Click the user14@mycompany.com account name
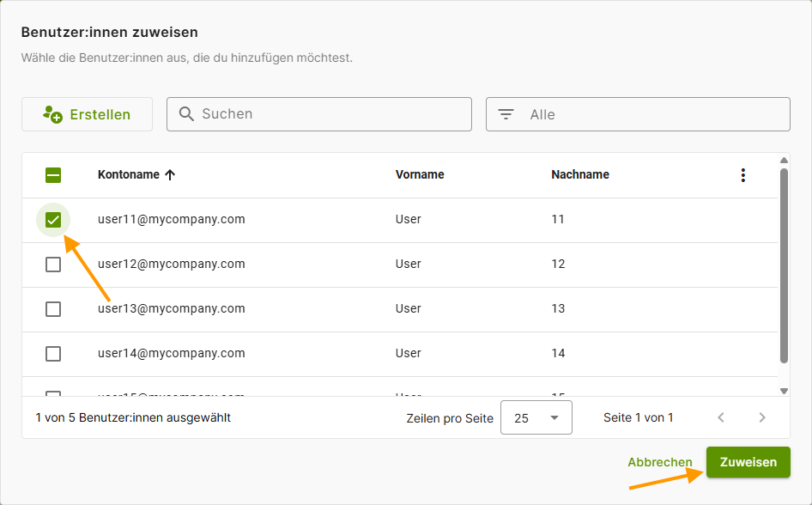 point(172,353)
